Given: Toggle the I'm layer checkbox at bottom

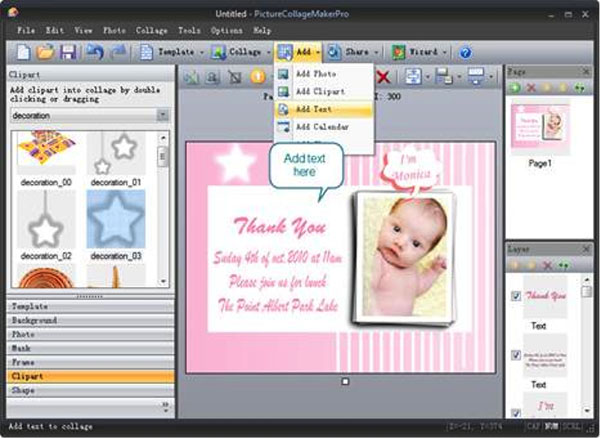Looking at the screenshot, I should pyautogui.click(x=515, y=412).
